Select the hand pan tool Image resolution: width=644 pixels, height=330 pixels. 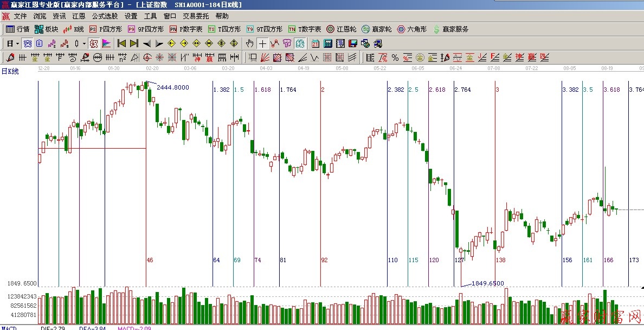coord(250,43)
